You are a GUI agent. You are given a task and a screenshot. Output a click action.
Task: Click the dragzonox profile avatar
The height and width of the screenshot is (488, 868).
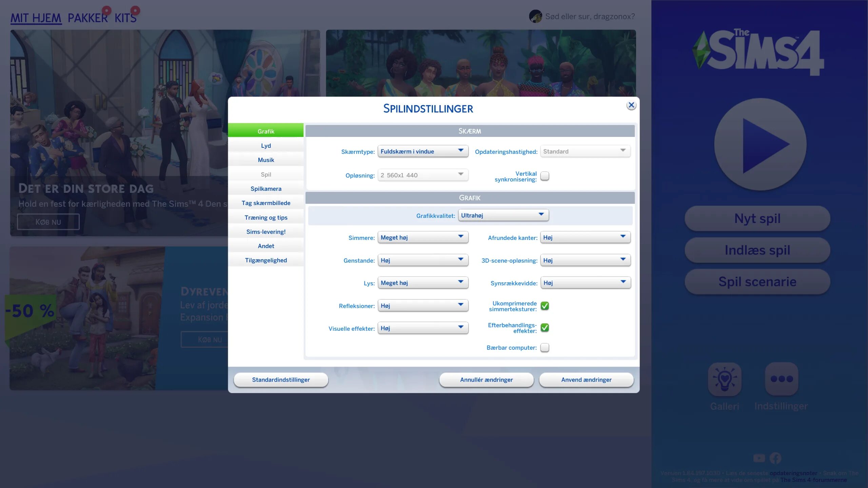[x=535, y=16]
